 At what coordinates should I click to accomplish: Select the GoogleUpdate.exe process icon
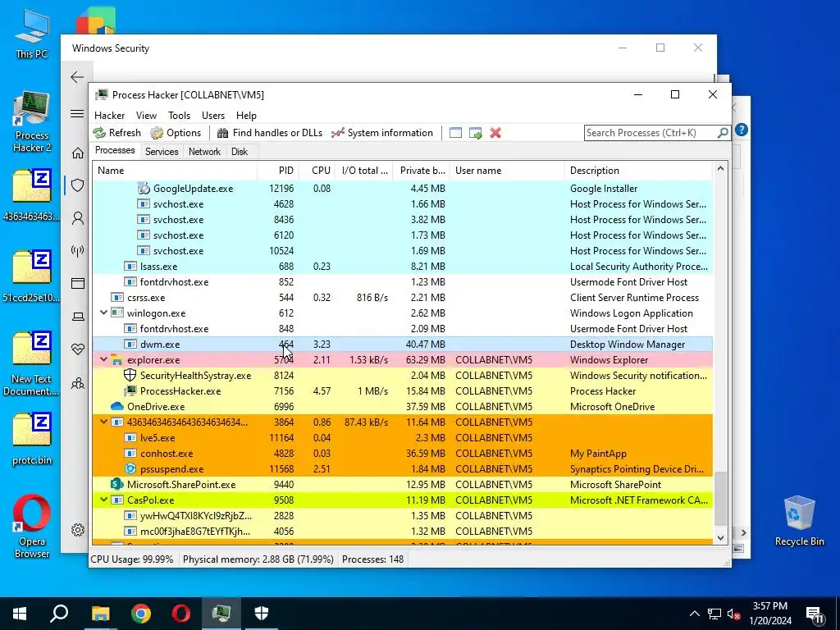(143, 188)
